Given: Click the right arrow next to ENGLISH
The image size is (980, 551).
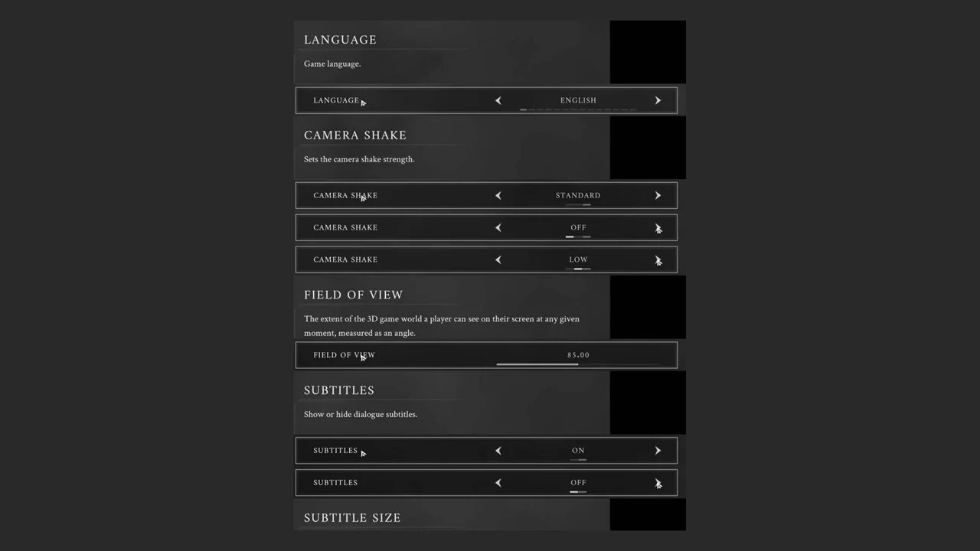Looking at the screenshot, I should (x=658, y=100).
